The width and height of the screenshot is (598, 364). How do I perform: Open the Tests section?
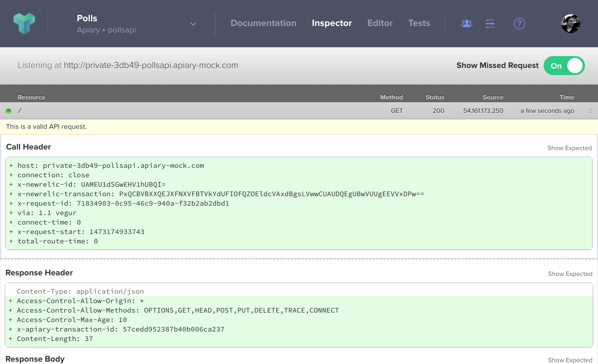point(419,23)
